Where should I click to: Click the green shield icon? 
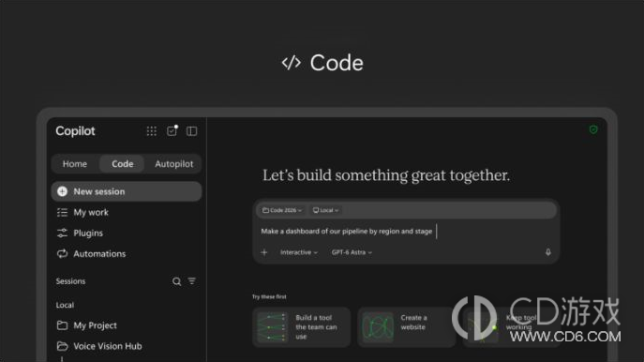[x=593, y=129]
